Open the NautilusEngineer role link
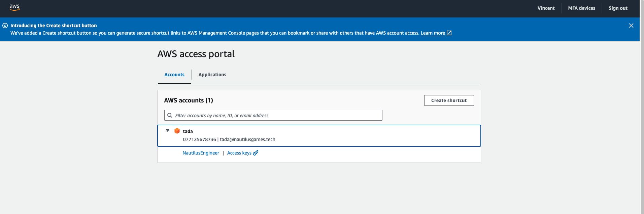The image size is (644, 214). pos(201,153)
